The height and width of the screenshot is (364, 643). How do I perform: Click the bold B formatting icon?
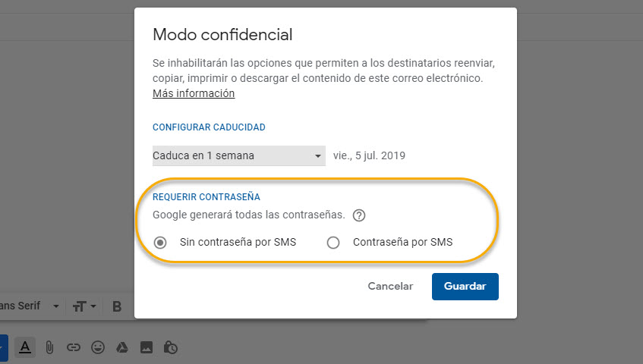(x=117, y=306)
